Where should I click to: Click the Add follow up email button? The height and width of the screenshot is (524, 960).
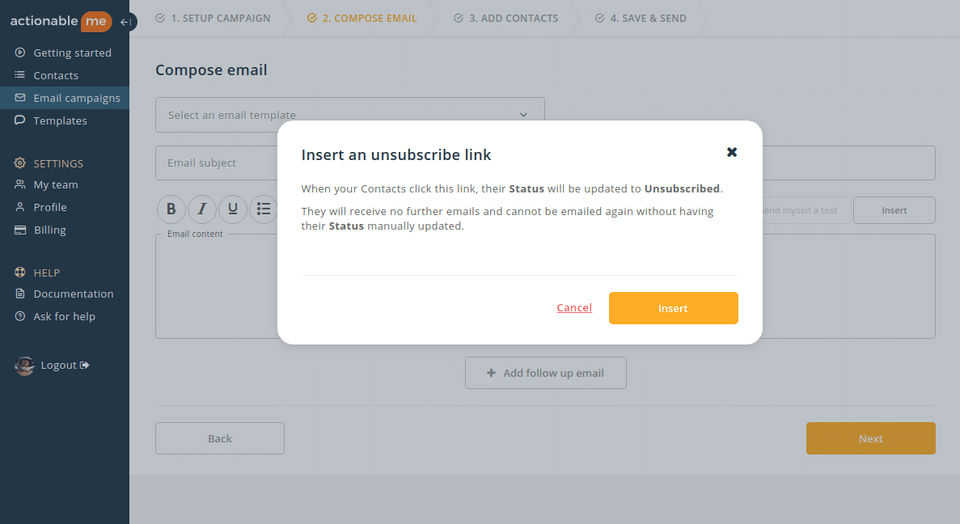[x=546, y=373]
